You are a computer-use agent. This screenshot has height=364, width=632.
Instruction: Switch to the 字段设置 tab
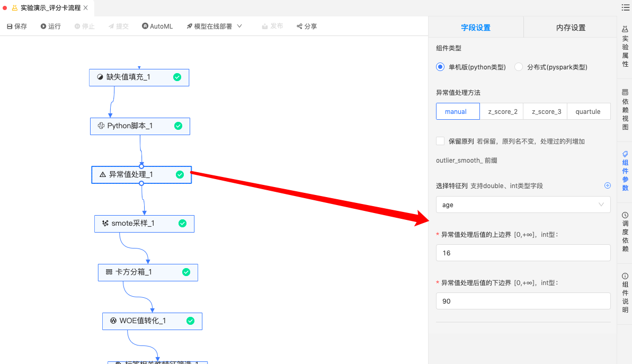[476, 28]
